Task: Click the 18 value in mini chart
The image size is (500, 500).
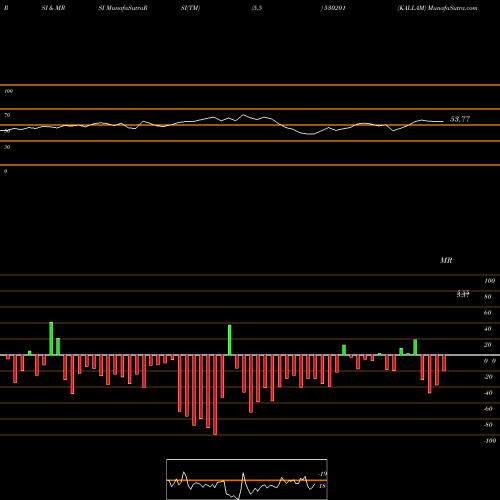Action: (322, 486)
